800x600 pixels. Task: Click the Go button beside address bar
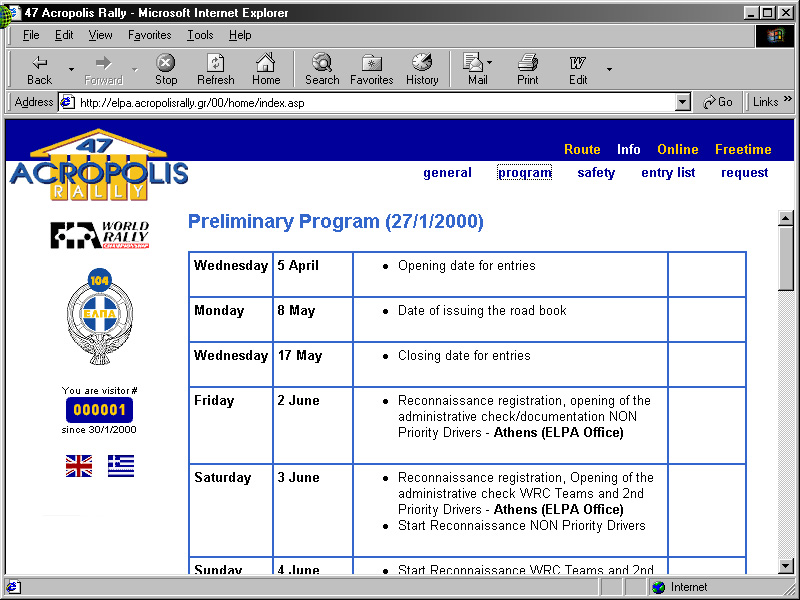pos(717,102)
